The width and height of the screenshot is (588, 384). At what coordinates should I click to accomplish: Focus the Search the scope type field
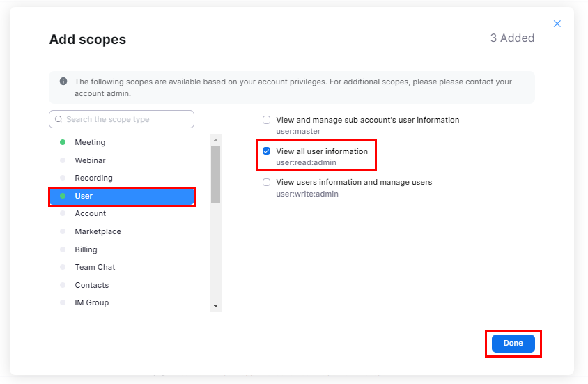pos(121,119)
